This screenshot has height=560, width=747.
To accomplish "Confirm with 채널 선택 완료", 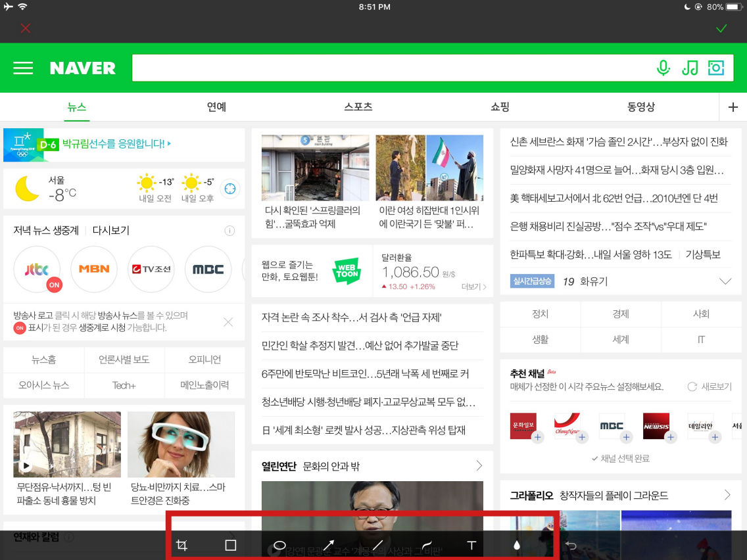I will point(621,459).
